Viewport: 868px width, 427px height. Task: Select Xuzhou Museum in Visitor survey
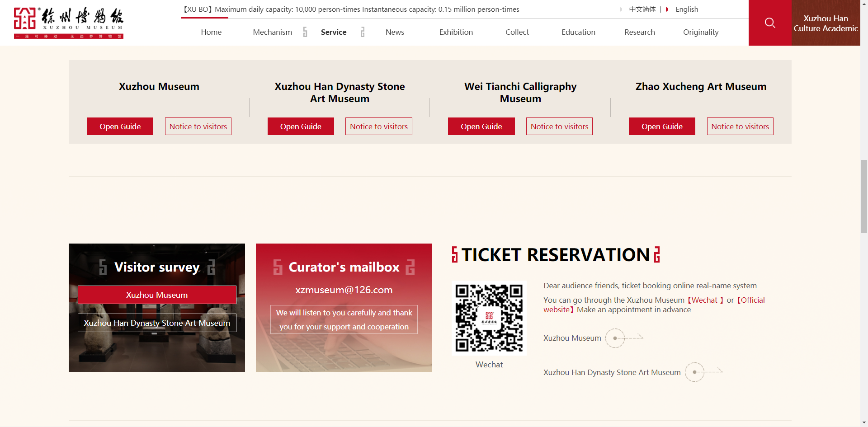pos(157,295)
